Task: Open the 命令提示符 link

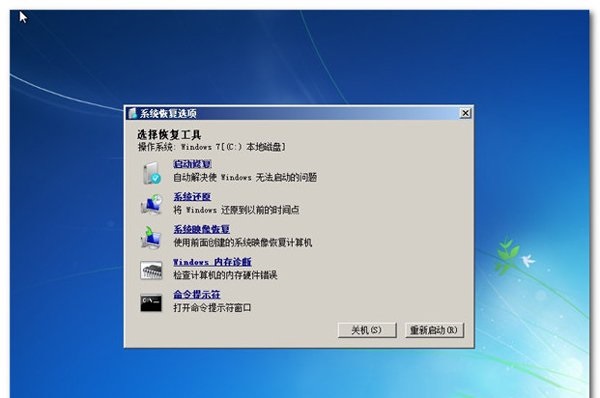Action: coord(197,295)
